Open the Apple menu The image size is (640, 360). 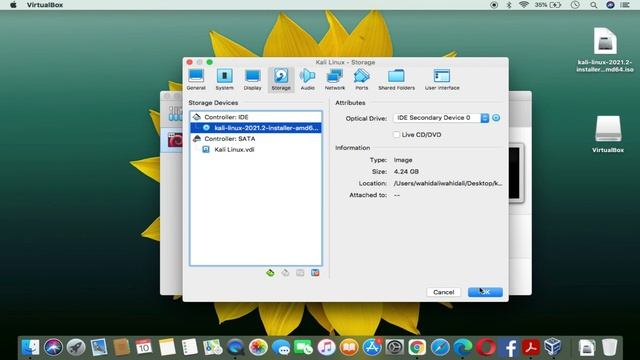coord(13,5)
